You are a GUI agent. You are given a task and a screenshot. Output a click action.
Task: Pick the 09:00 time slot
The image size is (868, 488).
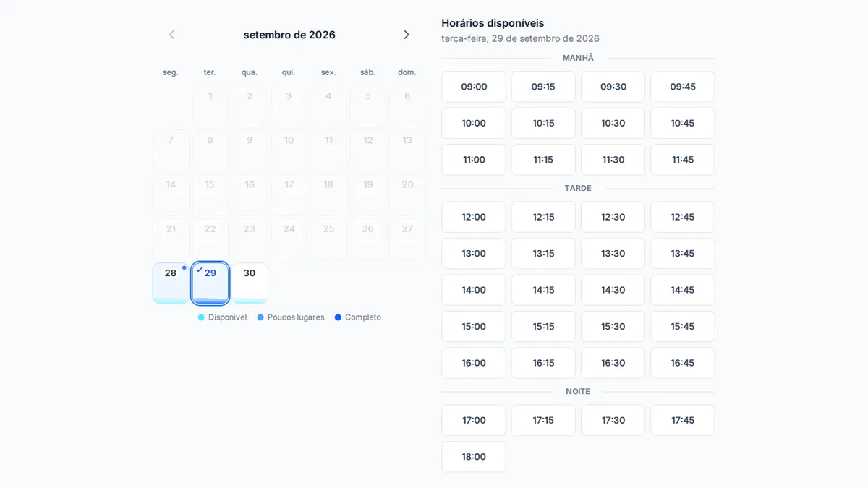coord(474,87)
